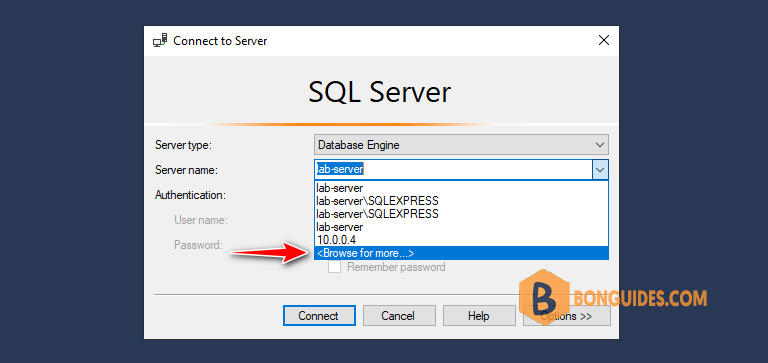Select the Database Engine combo box
This screenshot has width=768, height=363.
click(461, 145)
